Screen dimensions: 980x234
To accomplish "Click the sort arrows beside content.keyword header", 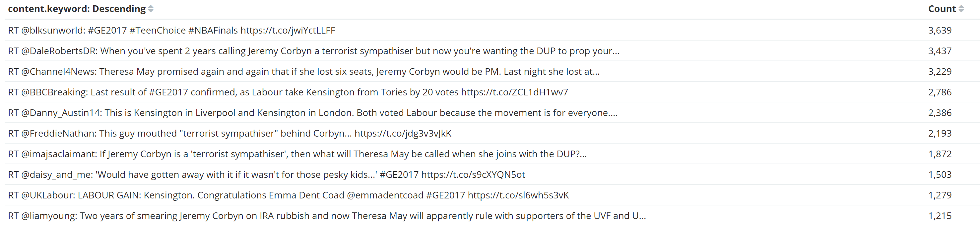I will 151,9.
